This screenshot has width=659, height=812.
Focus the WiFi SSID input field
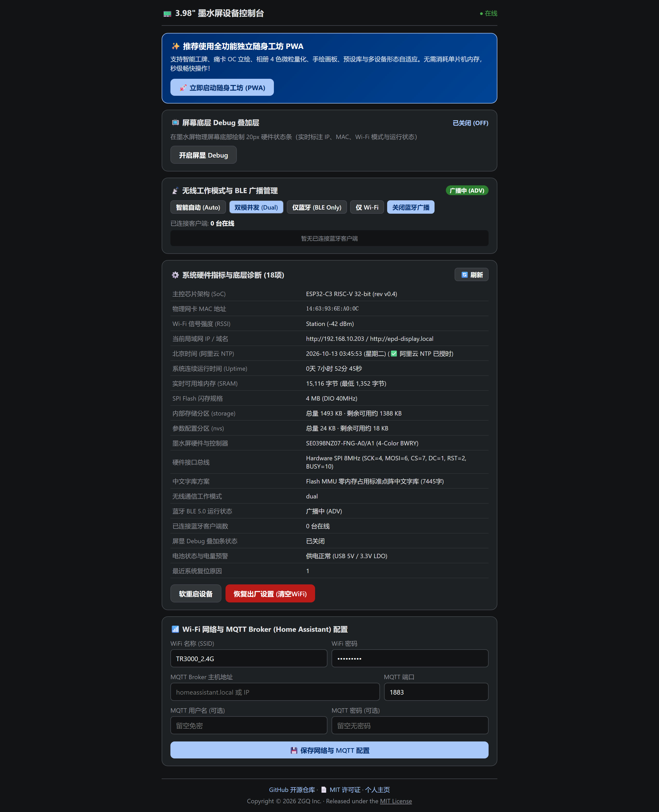(x=249, y=658)
